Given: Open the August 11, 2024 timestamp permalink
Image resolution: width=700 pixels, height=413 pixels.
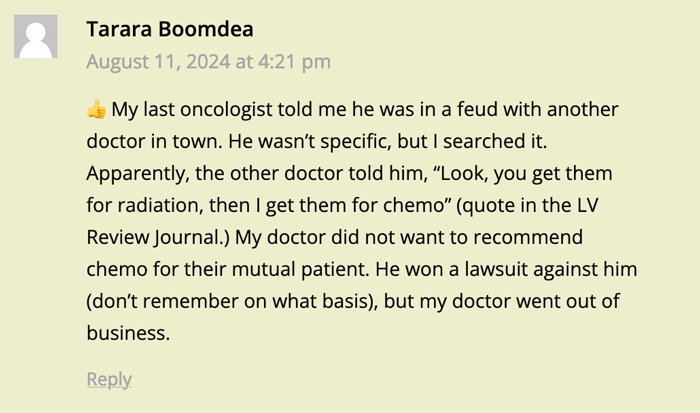Looking at the screenshot, I should (x=207, y=62).
